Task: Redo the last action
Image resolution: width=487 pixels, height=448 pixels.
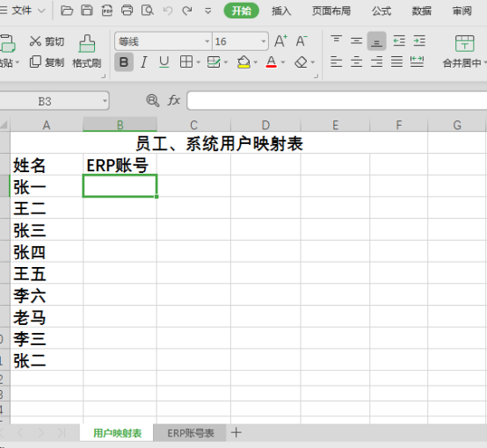Action: point(187,11)
